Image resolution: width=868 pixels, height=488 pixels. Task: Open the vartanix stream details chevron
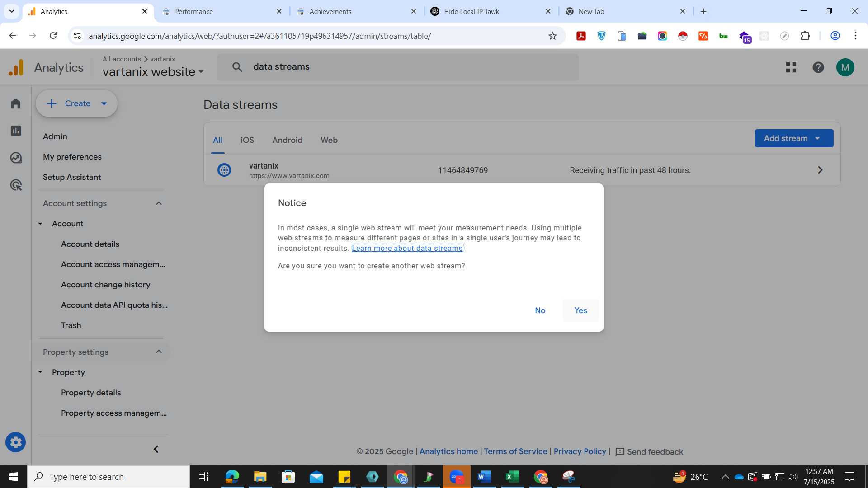pos(820,170)
